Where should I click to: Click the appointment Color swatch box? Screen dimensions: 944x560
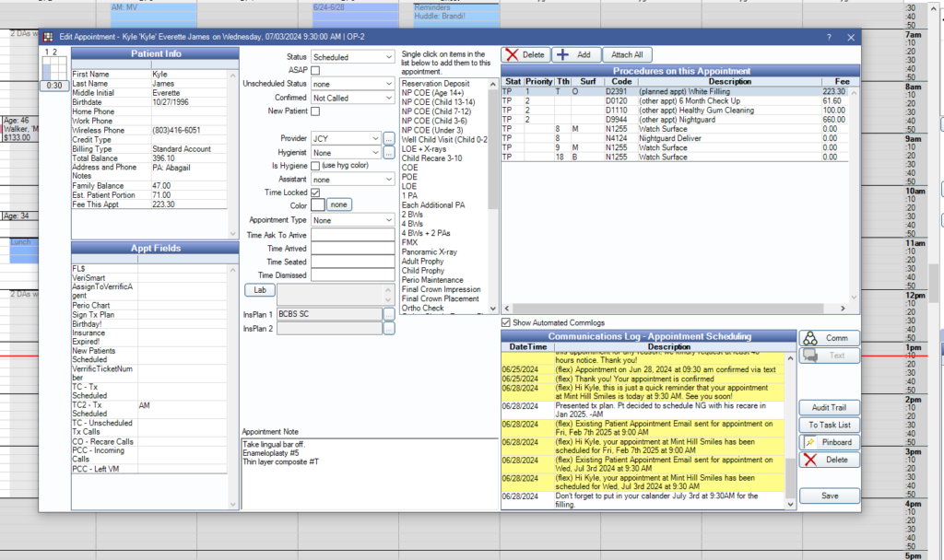pos(318,205)
